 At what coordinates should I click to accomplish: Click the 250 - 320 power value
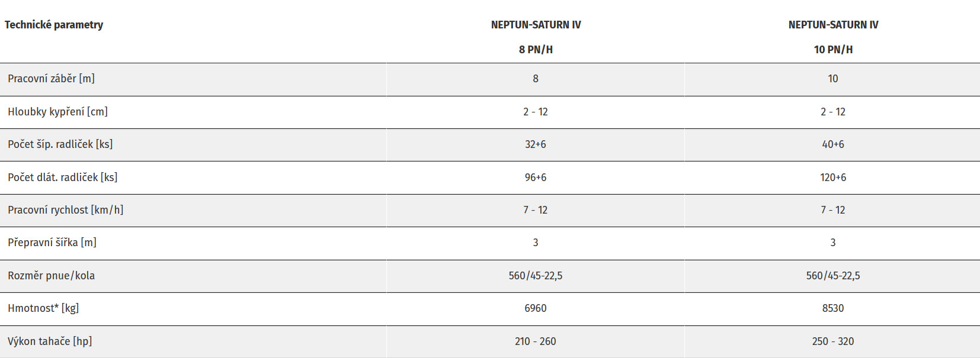(833, 341)
